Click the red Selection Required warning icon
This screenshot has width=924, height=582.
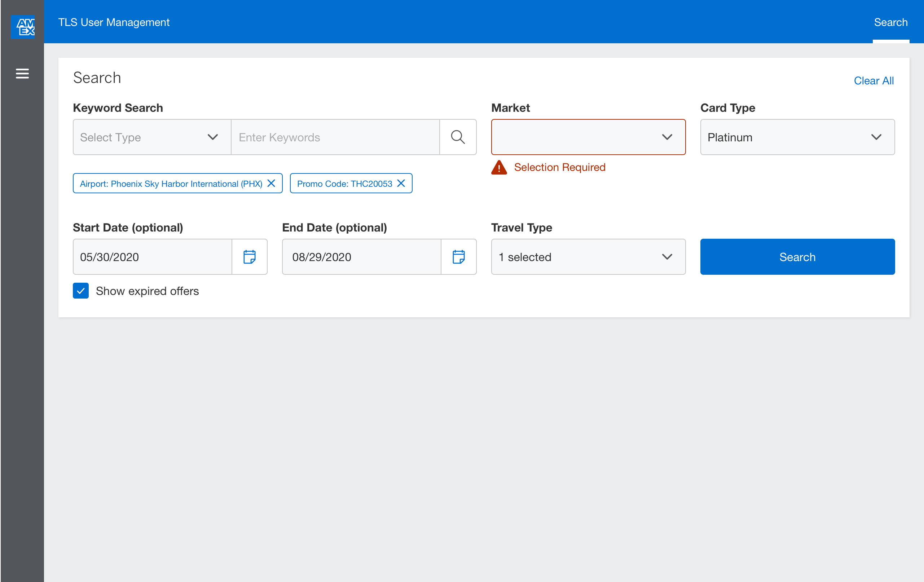(499, 168)
